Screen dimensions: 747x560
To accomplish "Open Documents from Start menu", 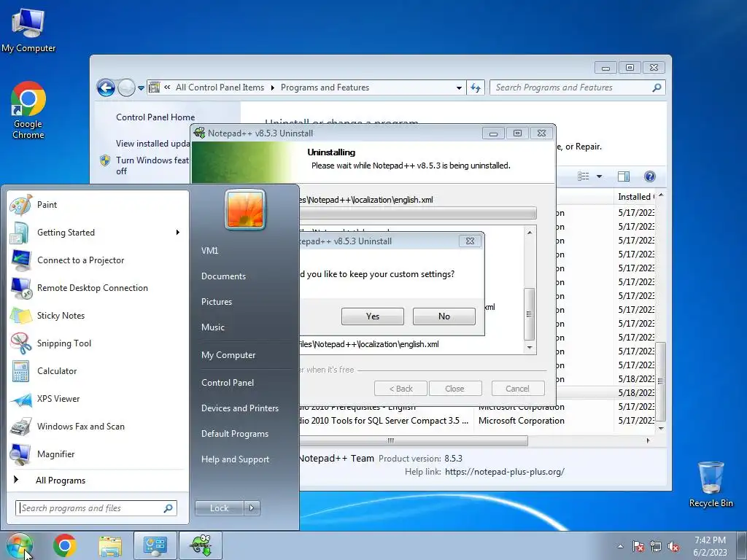I will 223,276.
